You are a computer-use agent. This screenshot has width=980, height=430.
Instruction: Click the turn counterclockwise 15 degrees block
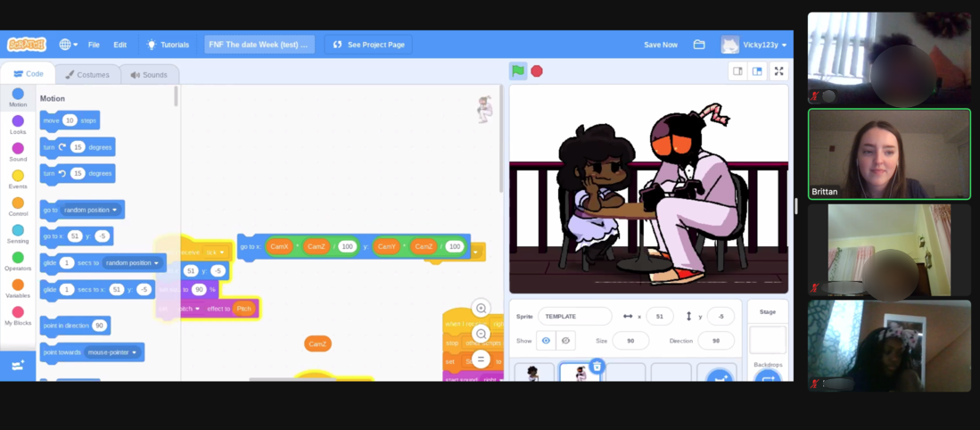point(78,173)
